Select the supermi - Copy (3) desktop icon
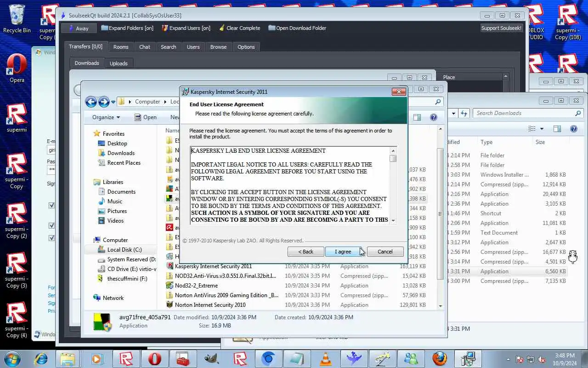 [17, 270]
